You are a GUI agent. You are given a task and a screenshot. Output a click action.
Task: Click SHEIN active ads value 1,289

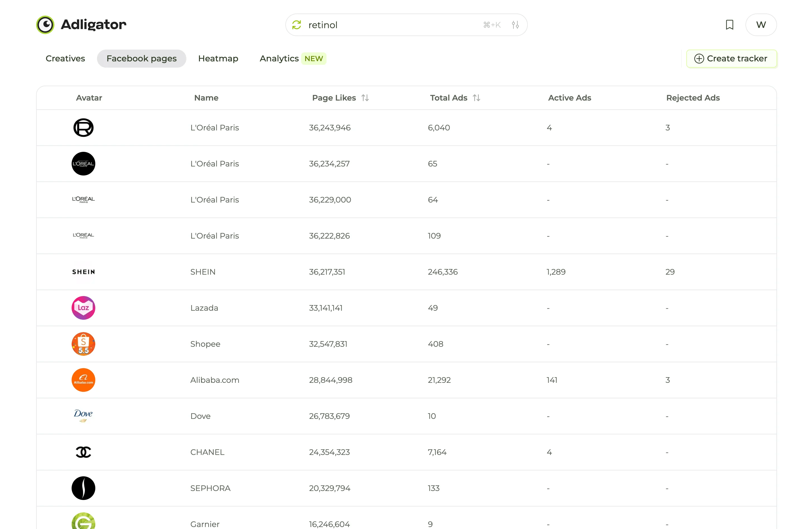pyautogui.click(x=556, y=272)
